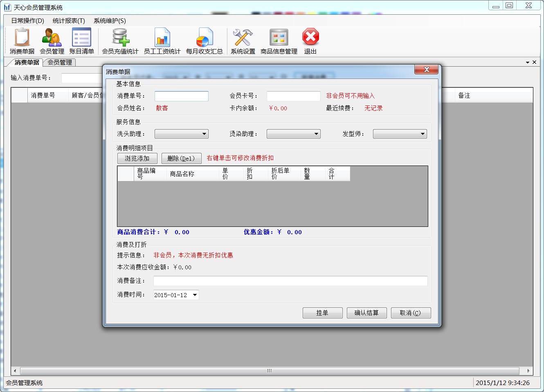Click the 折后单价 column header
This screenshot has width=544, height=392.
[x=285, y=174]
